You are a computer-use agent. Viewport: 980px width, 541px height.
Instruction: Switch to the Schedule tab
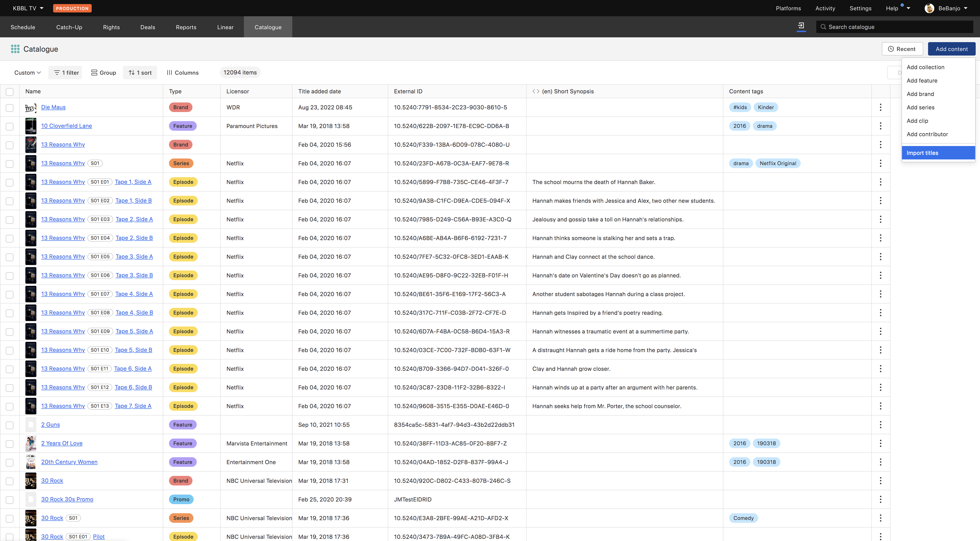pyautogui.click(x=23, y=27)
